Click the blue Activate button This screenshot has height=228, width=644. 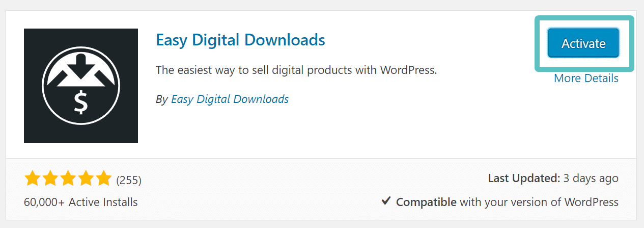pos(583,43)
